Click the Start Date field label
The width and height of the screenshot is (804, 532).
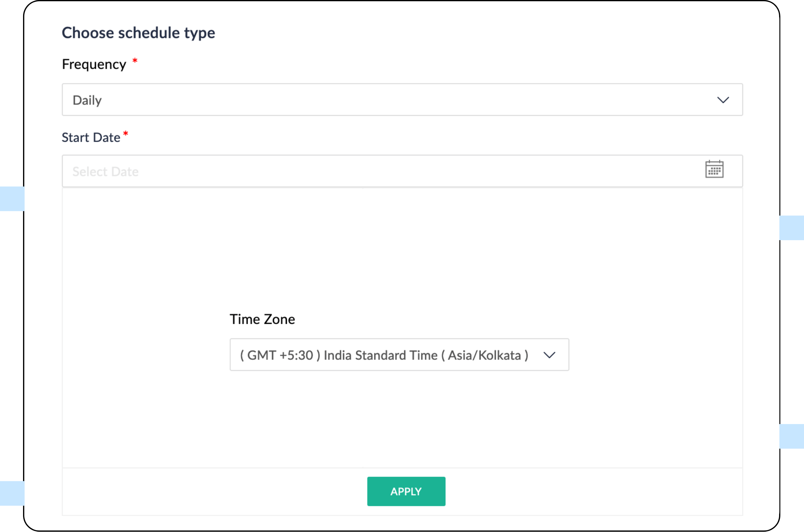point(91,138)
